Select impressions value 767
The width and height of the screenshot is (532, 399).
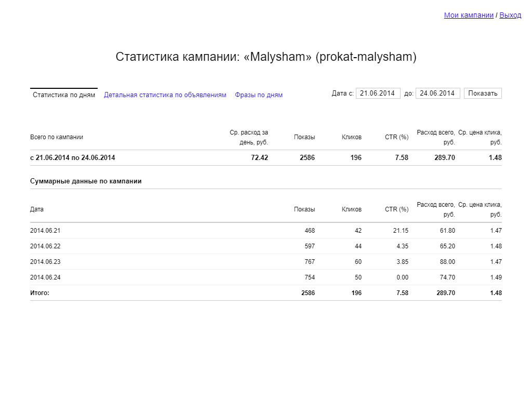tap(310, 262)
